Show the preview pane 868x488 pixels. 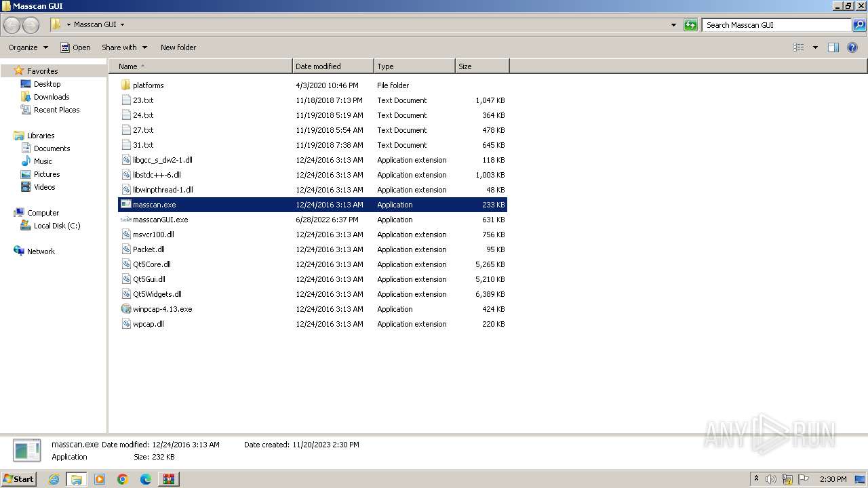[833, 47]
